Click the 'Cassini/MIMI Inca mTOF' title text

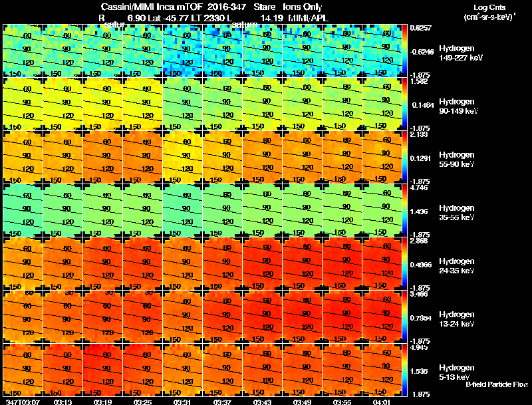(x=152, y=7)
